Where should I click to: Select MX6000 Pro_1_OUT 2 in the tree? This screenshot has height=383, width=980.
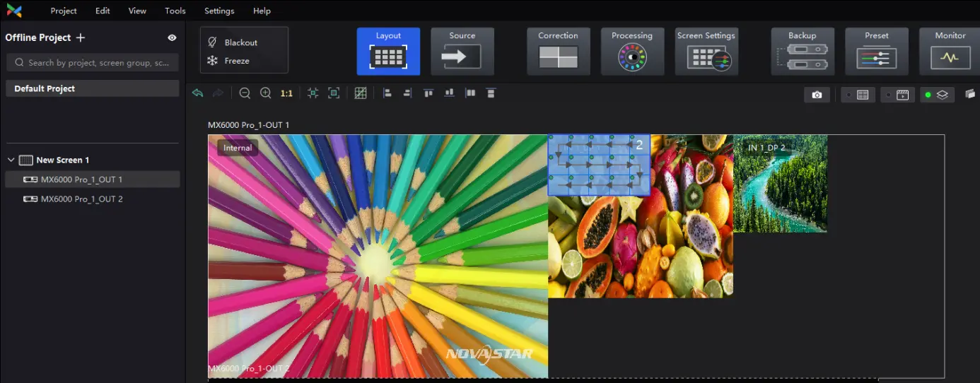[81, 199]
